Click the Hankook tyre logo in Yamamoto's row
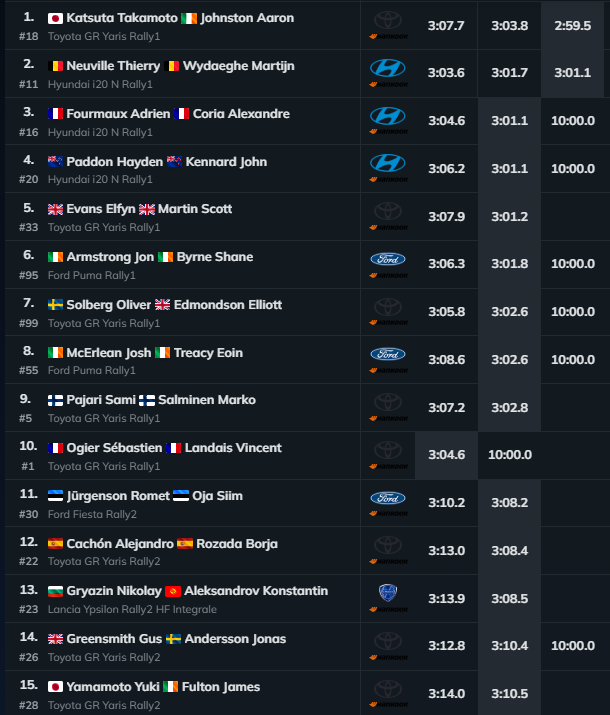The width and height of the screenshot is (610, 715). [388, 704]
